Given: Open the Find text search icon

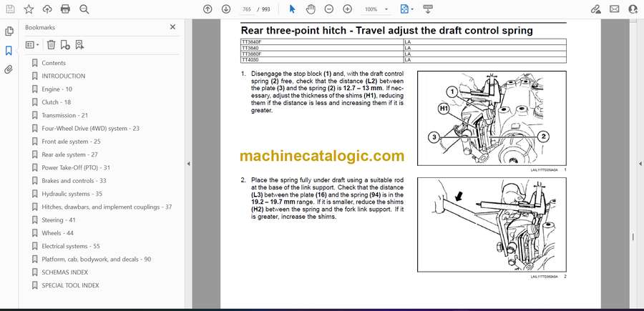Looking at the screenshot, I should point(84,9).
